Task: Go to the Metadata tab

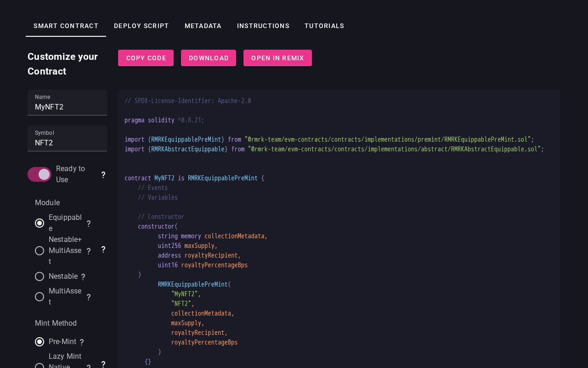Action: click(203, 26)
